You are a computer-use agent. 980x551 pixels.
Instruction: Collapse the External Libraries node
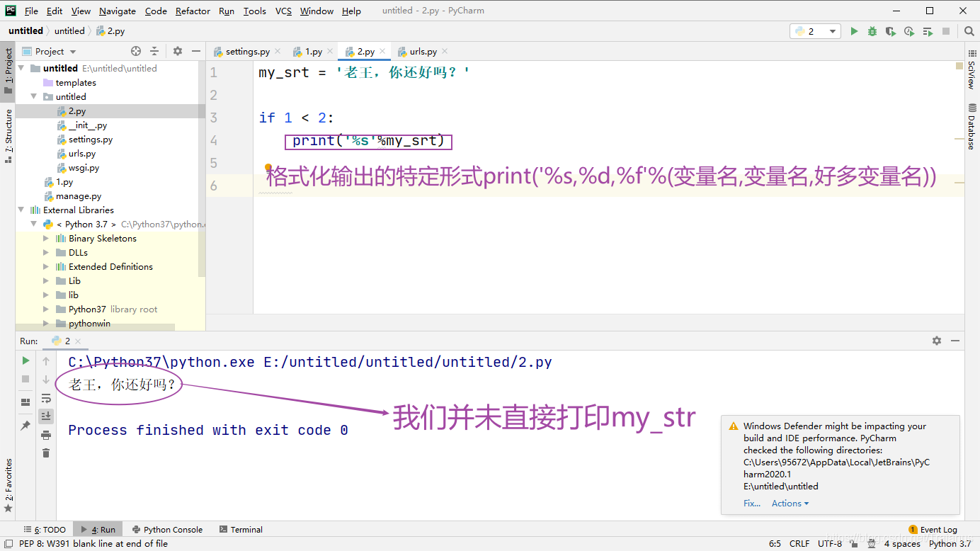tap(21, 210)
